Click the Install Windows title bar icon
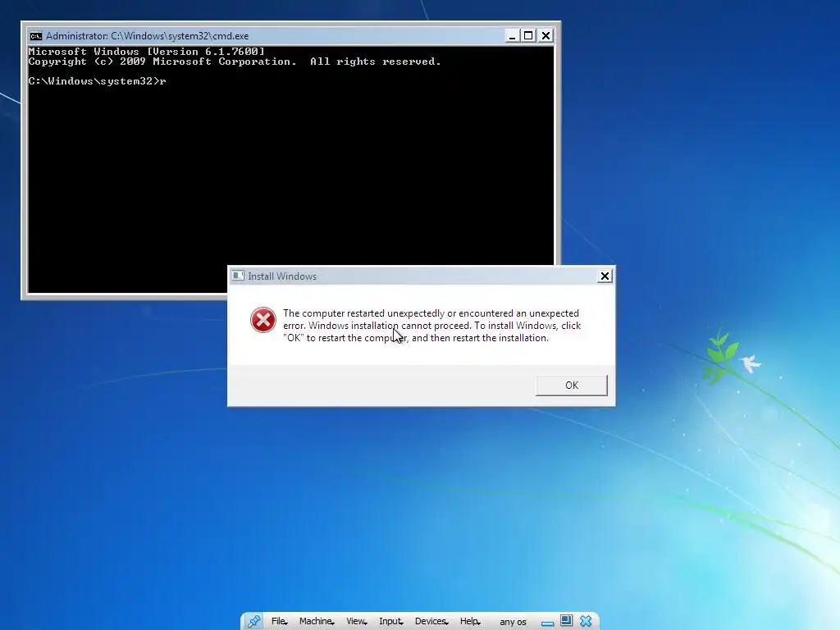This screenshot has width=840, height=630. 238,276
